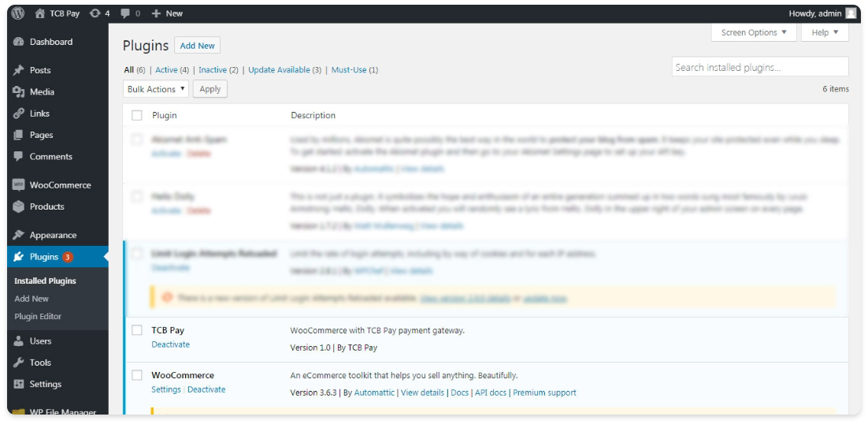
Task: Show Update Available plugins filter
Action: coord(279,69)
